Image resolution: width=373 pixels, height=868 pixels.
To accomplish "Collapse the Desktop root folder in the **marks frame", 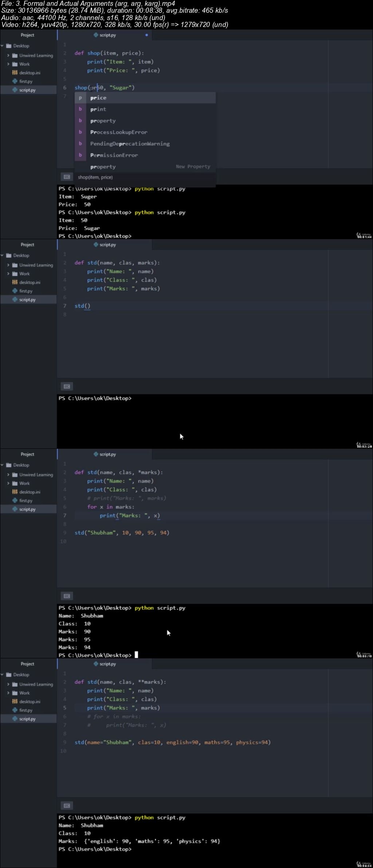I will (3, 674).
